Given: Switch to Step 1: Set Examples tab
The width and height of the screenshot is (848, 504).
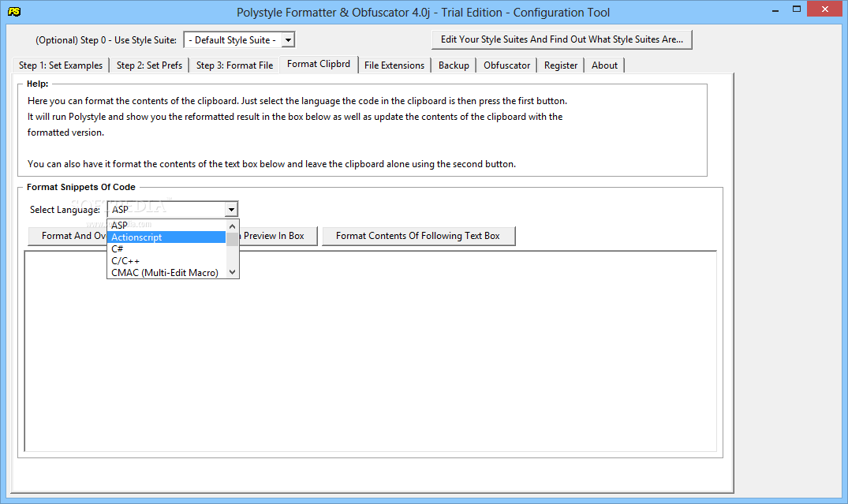Looking at the screenshot, I should 61,65.
